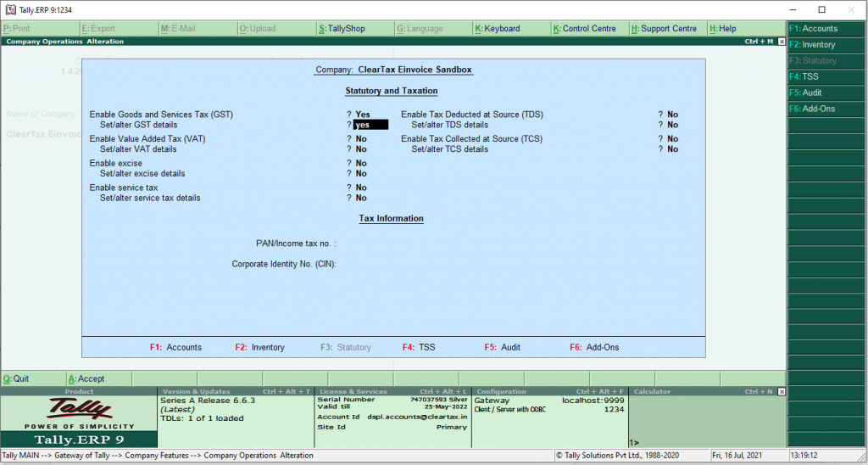The image size is (868, 465).
Task: Click the License & Services panel header
Action: 393,392
